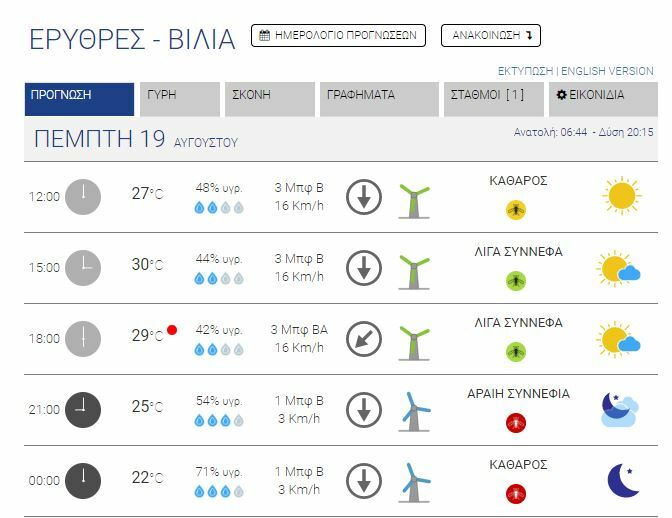This screenshot has width=672, height=518.
Task: Open the ΓΡΑΦΗΜΑΤΑ tab
Action: point(378,98)
